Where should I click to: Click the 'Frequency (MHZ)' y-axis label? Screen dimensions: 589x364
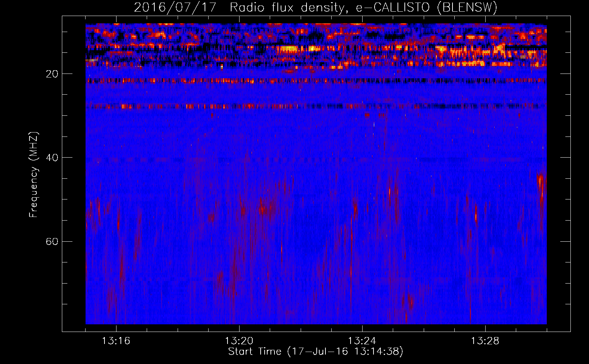33,175
